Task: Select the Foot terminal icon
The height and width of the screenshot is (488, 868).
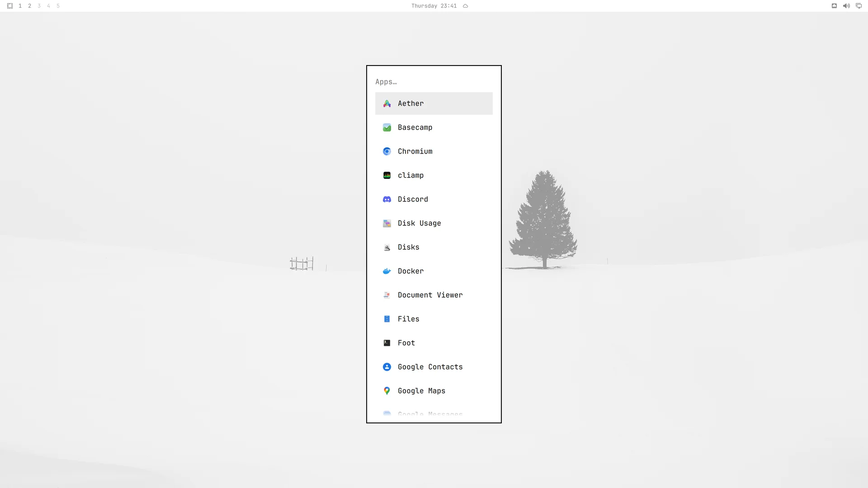Action: pos(387,343)
